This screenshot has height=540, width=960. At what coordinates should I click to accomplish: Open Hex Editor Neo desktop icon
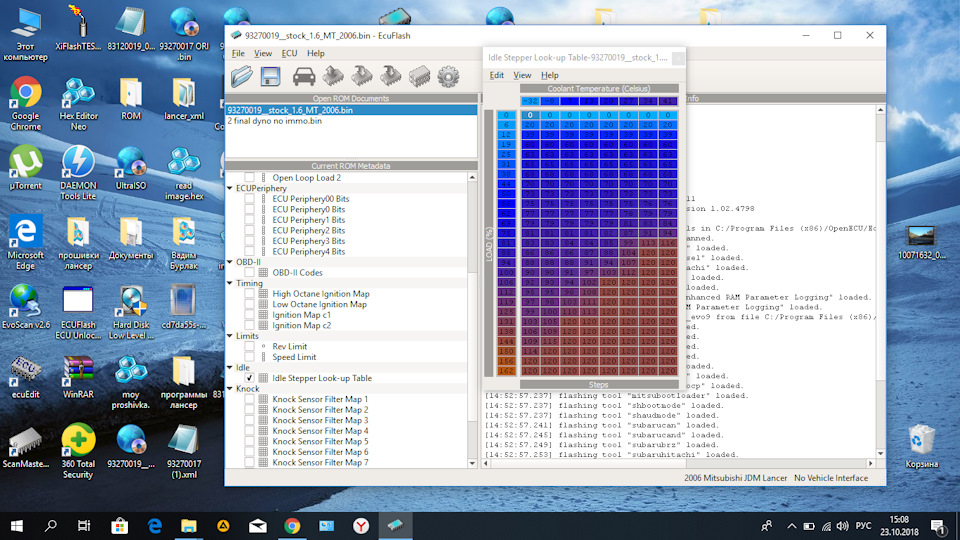pyautogui.click(x=78, y=103)
